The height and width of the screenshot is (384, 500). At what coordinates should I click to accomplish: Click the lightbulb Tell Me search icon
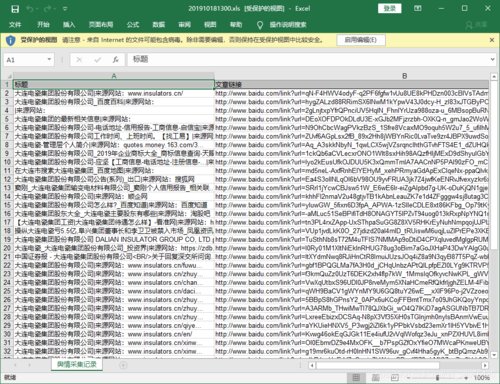click(x=260, y=25)
